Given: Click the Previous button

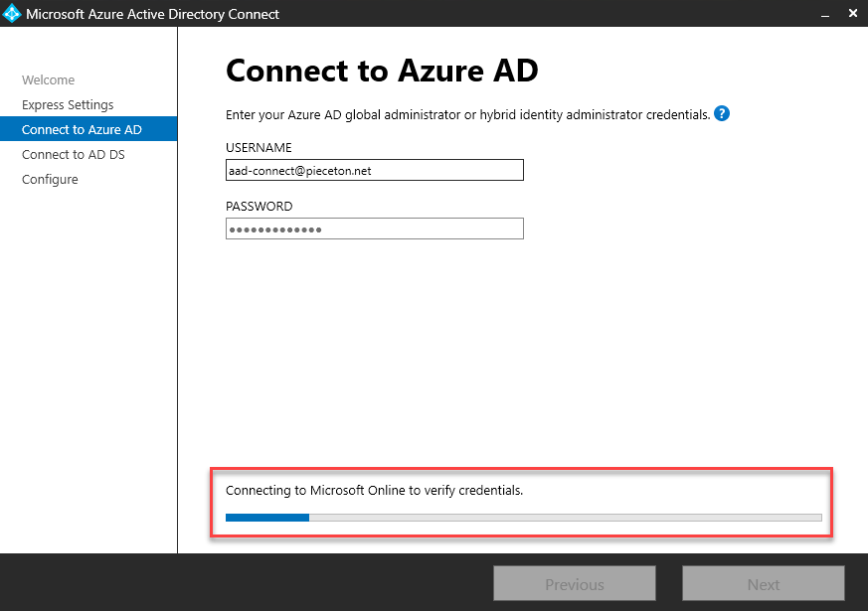Looking at the screenshot, I should pyautogui.click(x=575, y=583).
